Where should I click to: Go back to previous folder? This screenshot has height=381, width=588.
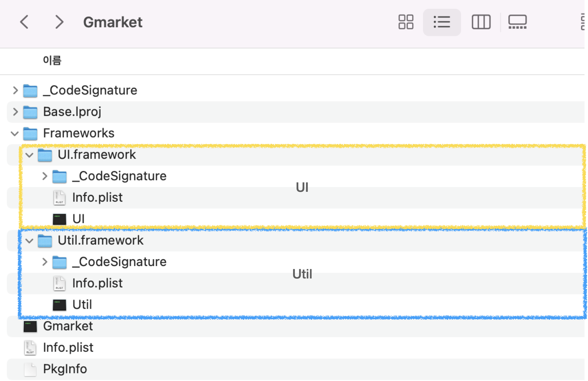(x=24, y=22)
